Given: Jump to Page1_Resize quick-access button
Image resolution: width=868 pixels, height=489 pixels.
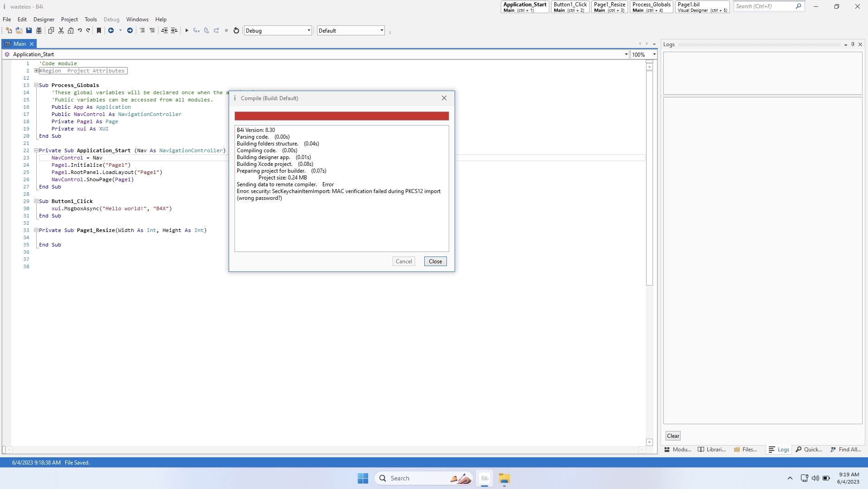Looking at the screenshot, I should pyautogui.click(x=609, y=7).
